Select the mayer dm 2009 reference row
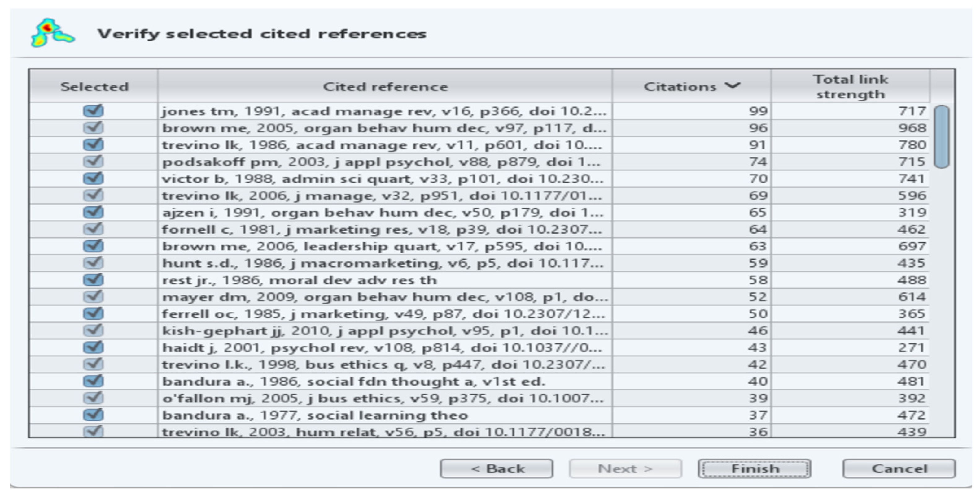980x496 pixels. click(384, 297)
